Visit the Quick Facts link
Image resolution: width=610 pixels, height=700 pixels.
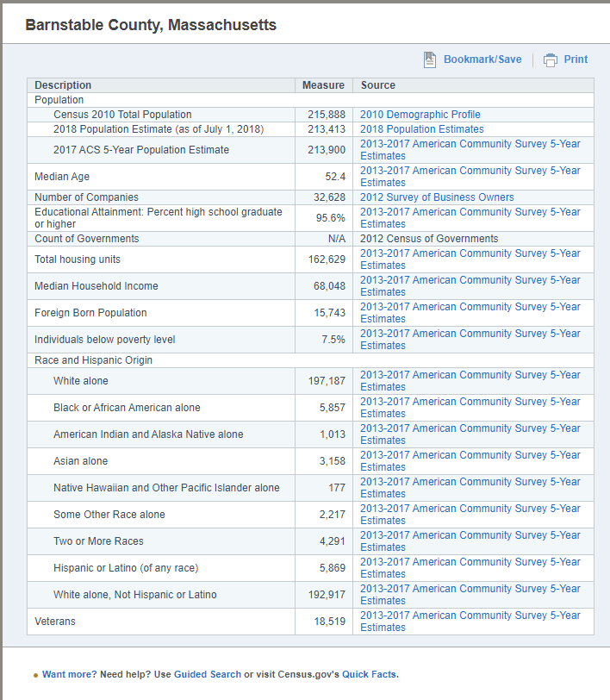pyautogui.click(x=369, y=674)
